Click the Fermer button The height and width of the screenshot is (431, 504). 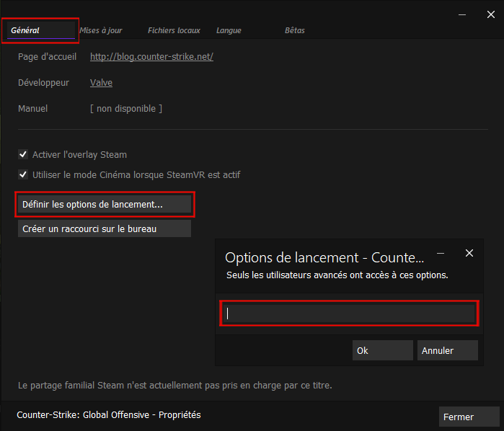[469, 417]
